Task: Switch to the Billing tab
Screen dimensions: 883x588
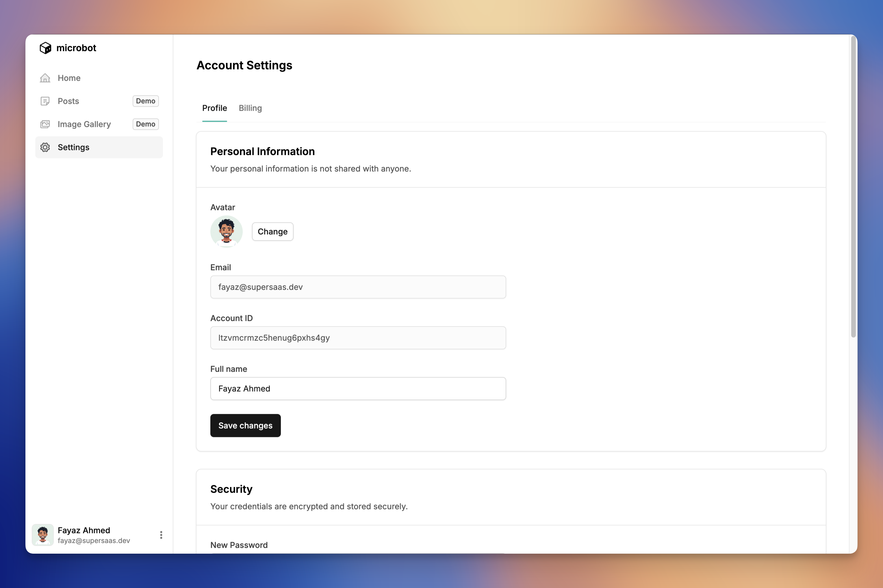Action: pyautogui.click(x=250, y=108)
